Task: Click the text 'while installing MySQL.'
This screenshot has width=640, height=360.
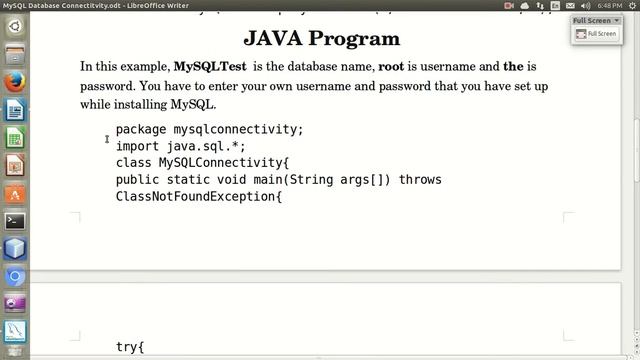Action: [x=148, y=104]
